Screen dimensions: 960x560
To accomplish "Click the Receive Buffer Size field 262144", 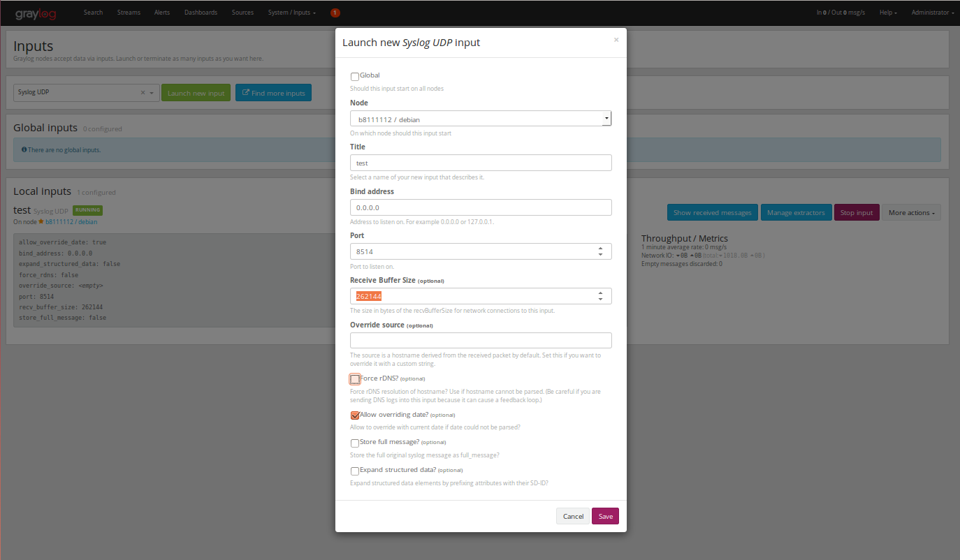I will tap(481, 296).
